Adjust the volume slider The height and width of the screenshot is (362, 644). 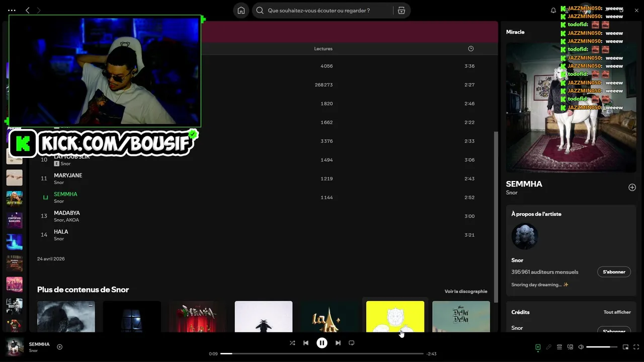tap(602, 347)
